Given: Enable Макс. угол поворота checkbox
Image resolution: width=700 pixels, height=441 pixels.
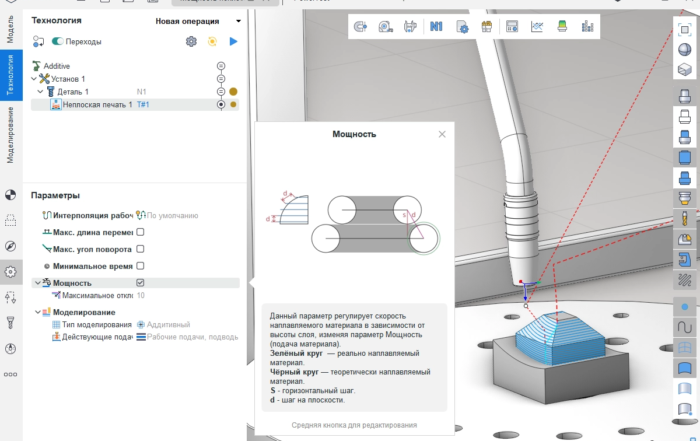Looking at the screenshot, I should pos(140,248).
